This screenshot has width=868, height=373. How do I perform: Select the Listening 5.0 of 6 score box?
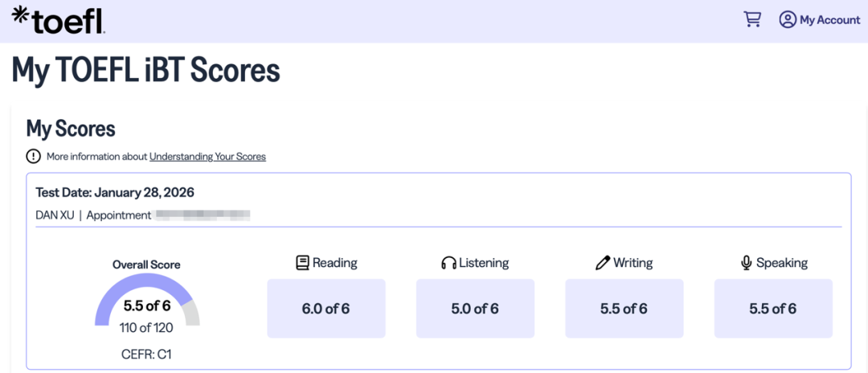(475, 309)
